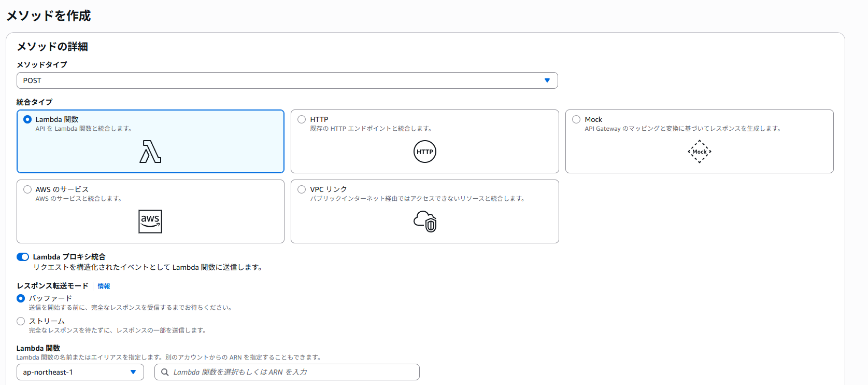868x385 pixels.
Task: Click the 統合タイプ label
Action: pyautogui.click(x=35, y=102)
